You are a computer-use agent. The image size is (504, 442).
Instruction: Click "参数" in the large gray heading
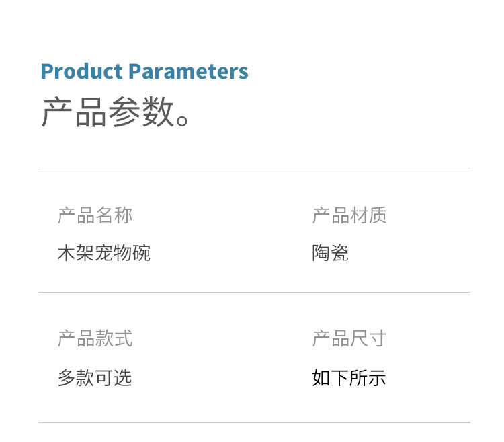click(x=141, y=112)
